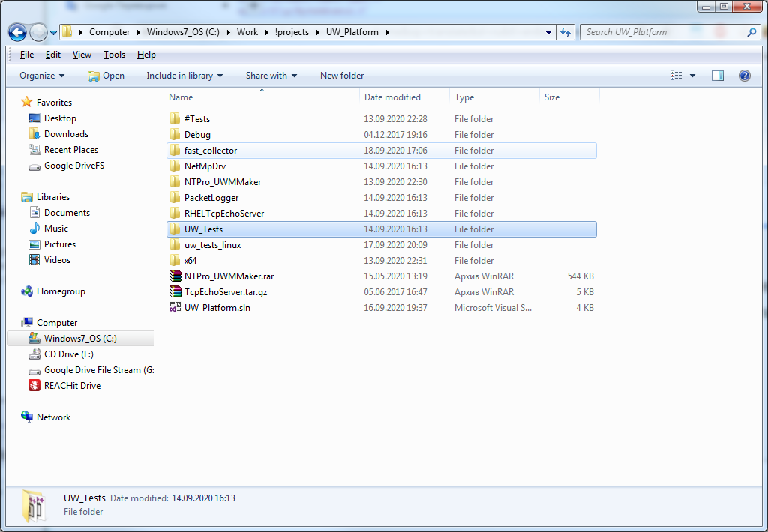Open the UW_Platform.sln solution file

click(217, 308)
